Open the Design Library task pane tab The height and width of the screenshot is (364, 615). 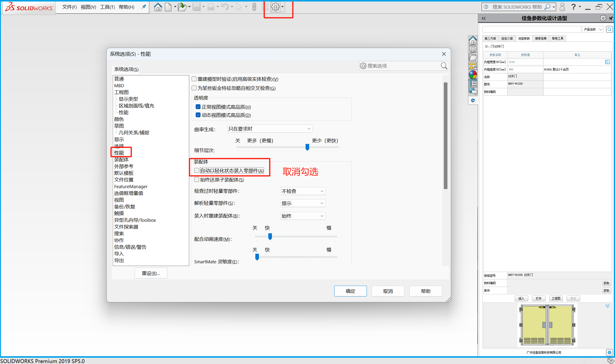[x=473, y=48]
